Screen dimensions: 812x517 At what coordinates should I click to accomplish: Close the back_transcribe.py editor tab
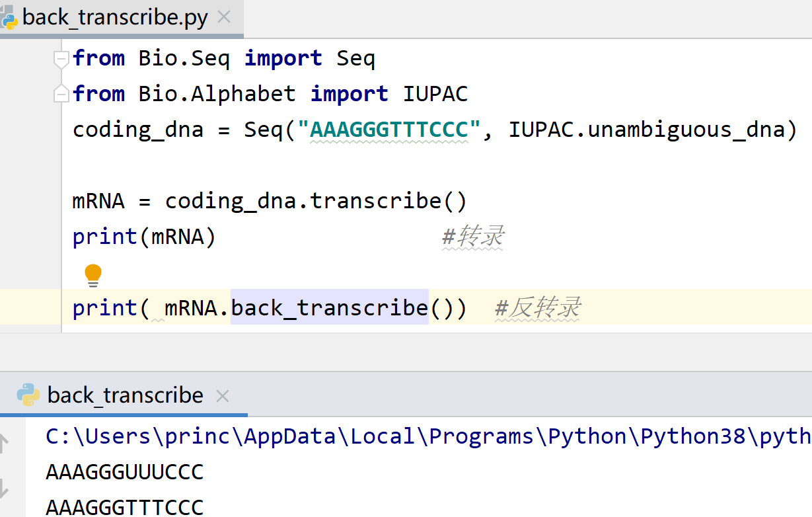224,18
